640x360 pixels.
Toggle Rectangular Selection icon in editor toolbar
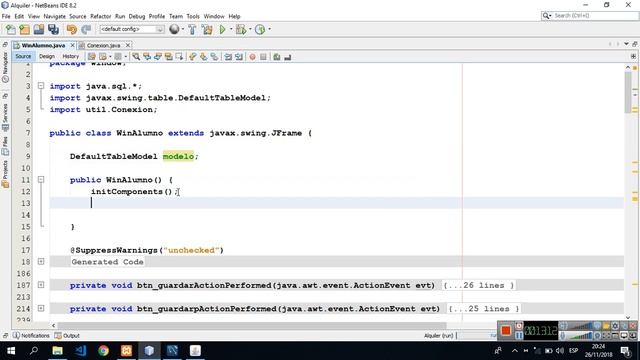click(x=179, y=57)
